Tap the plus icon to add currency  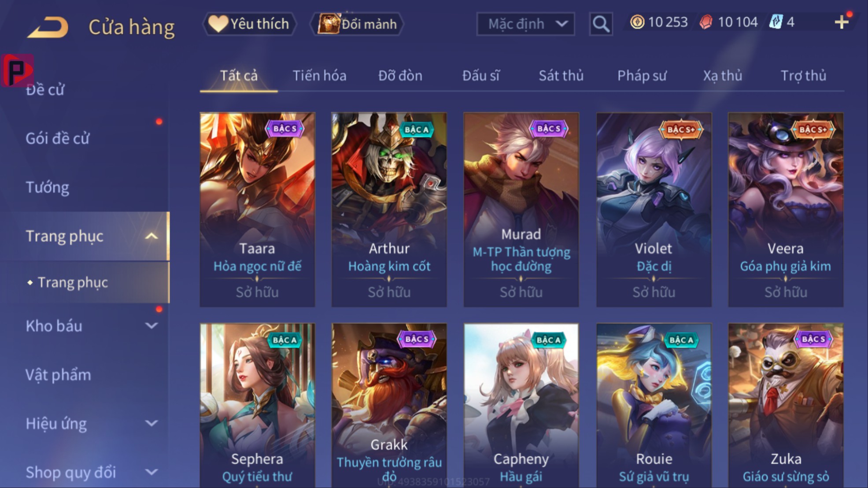pos(842,22)
